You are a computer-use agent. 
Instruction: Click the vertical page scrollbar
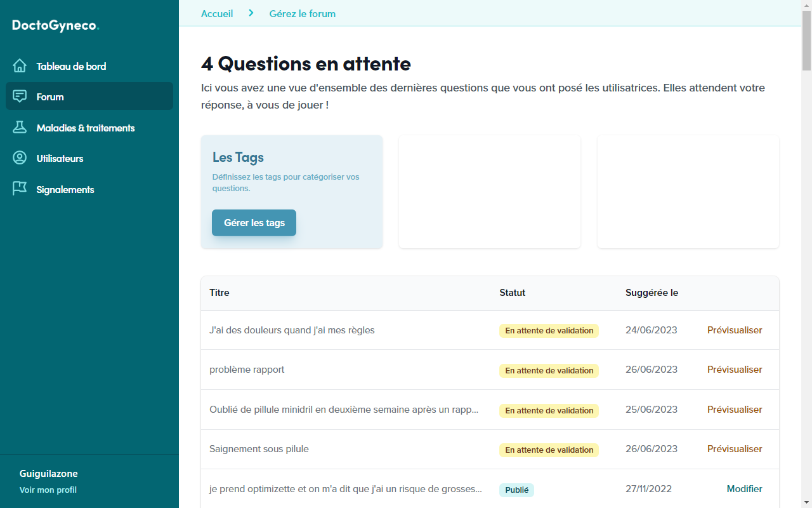tap(806, 38)
